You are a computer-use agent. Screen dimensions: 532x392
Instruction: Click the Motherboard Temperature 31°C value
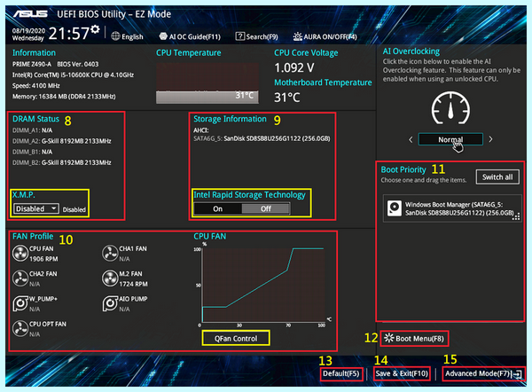click(287, 98)
